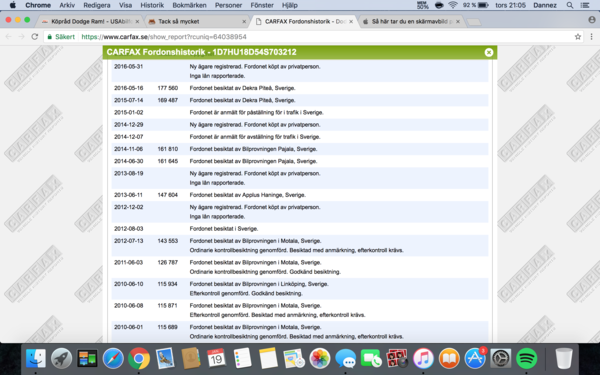
Task: Open Photos from the Dock
Action: point(320,359)
